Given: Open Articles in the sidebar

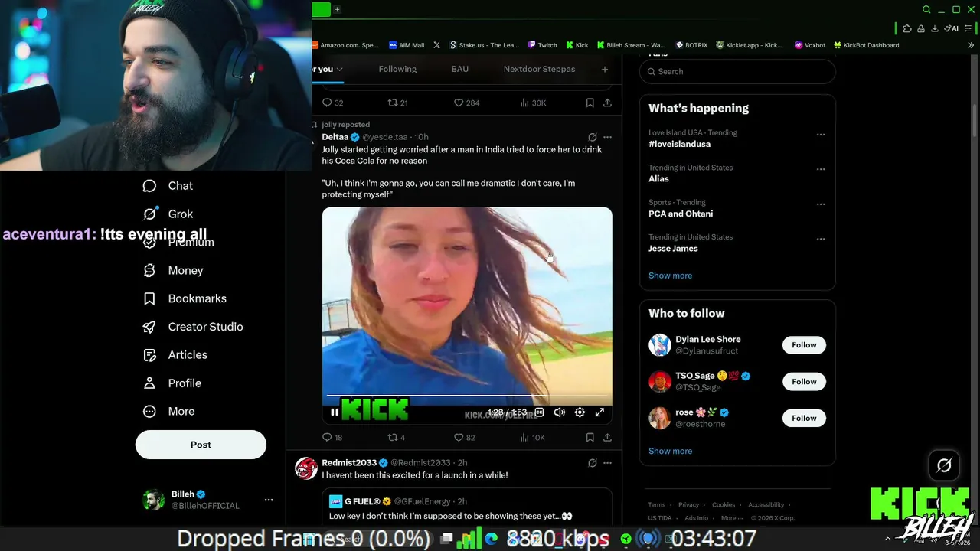Looking at the screenshot, I should 175,355.
